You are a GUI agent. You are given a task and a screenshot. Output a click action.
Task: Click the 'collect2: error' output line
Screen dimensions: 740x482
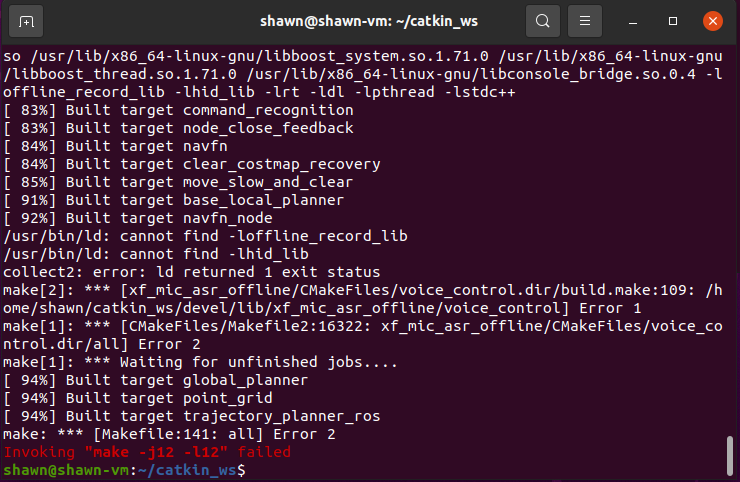[192, 272]
